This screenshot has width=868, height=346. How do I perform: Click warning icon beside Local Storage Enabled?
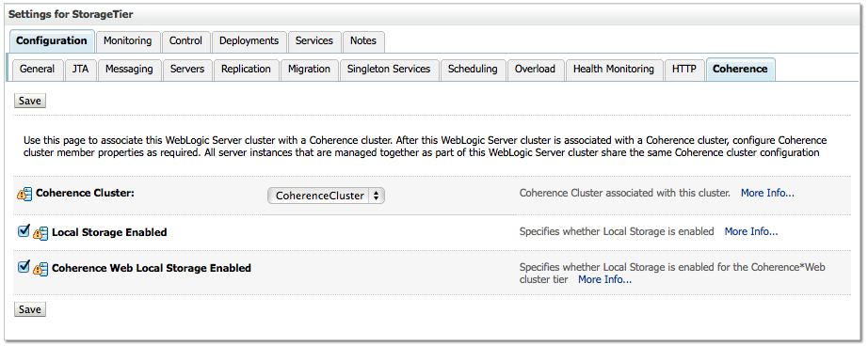40,232
